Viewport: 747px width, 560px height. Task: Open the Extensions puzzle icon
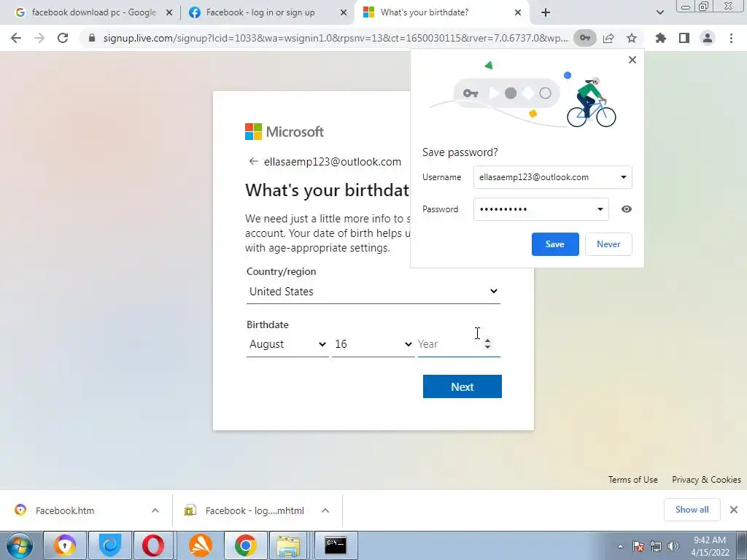660,38
